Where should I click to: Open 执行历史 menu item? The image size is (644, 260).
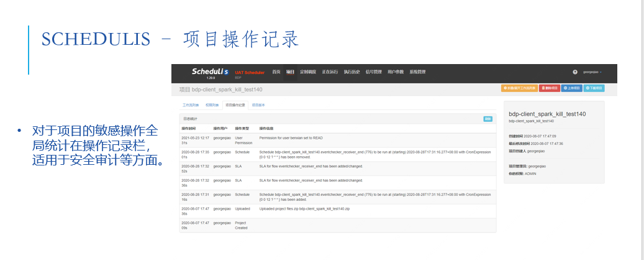click(351, 72)
